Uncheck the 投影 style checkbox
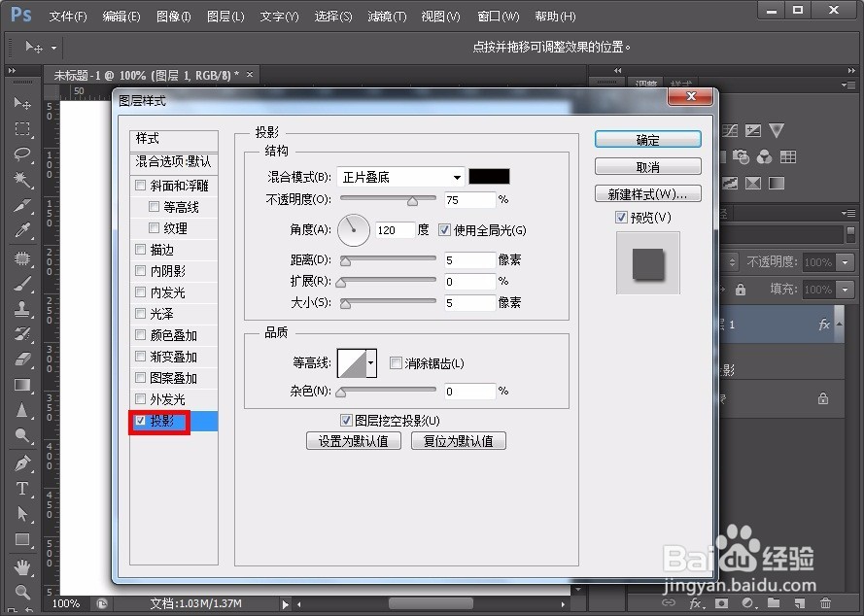 (x=141, y=421)
